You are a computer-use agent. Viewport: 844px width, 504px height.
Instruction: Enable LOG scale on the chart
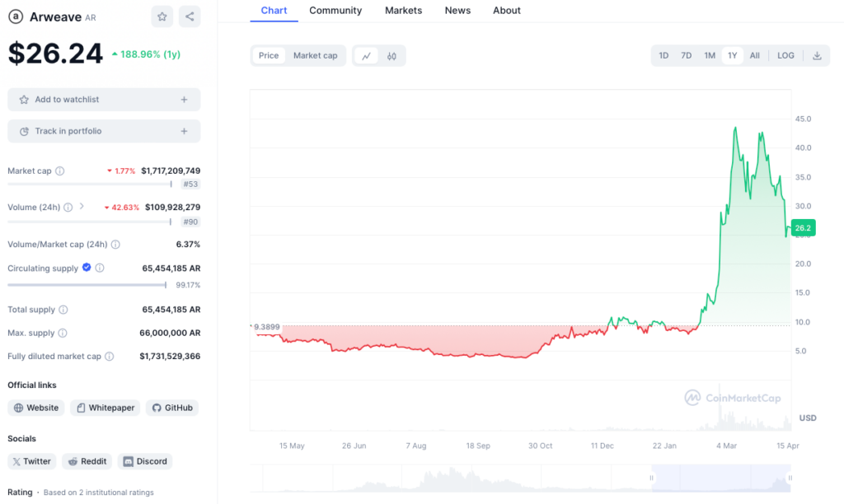pos(785,55)
